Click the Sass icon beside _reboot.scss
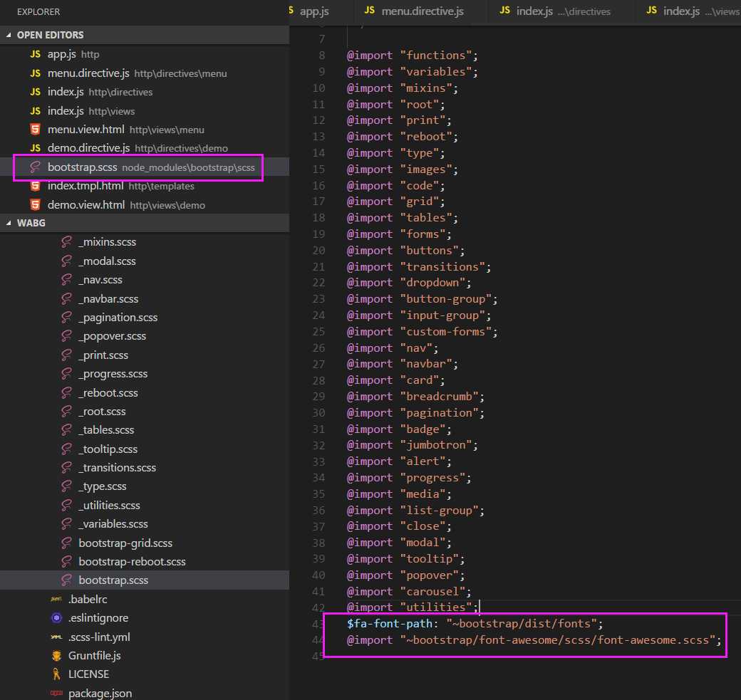The width and height of the screenshot is (741, 700). 67,392
